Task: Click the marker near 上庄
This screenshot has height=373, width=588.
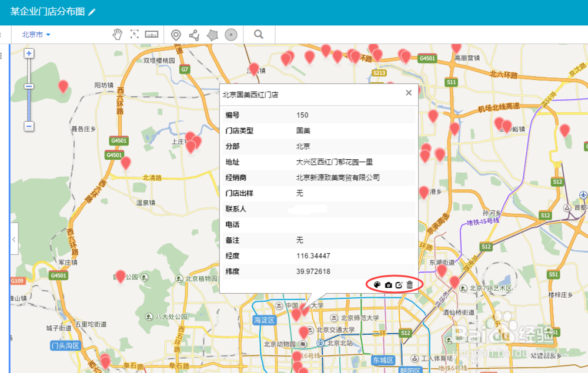Action: pyautogui.click(x=191, y=146)
